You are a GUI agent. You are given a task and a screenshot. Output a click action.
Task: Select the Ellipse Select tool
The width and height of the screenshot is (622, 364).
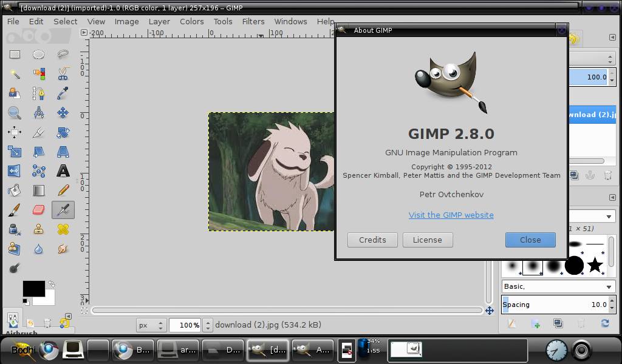pyautogui.click(x=38, y=54)
